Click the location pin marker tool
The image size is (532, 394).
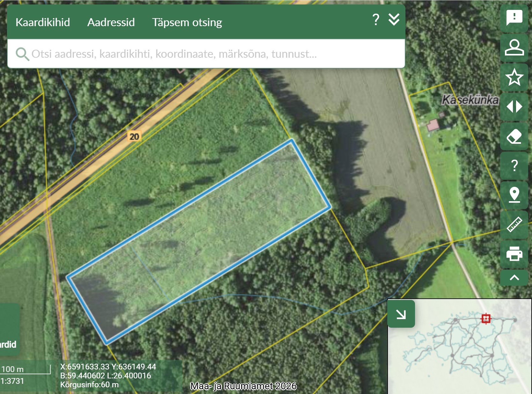tap(514, 195)
